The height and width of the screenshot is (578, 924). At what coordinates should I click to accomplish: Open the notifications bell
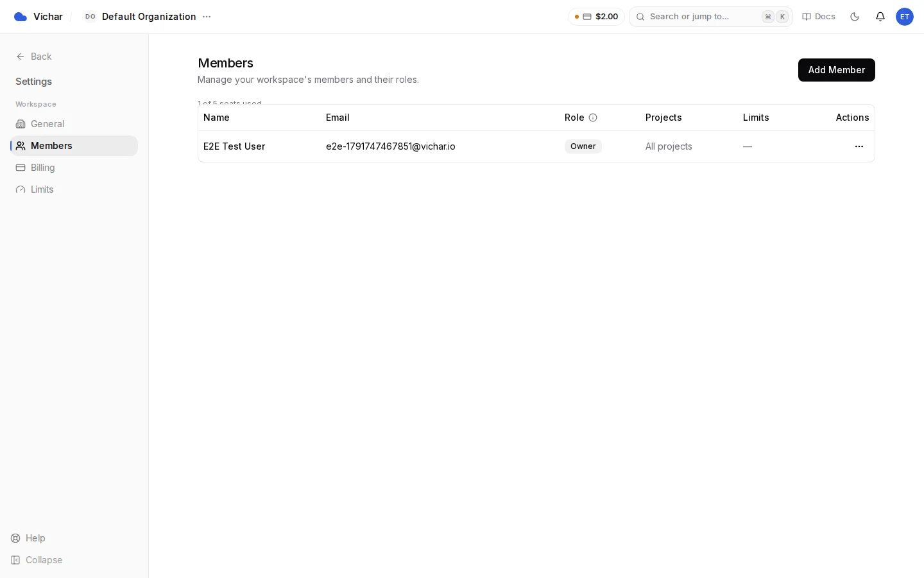click(x=880, y=17)
